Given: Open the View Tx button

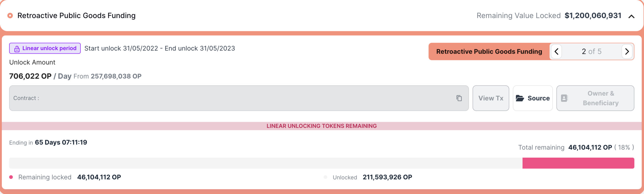Looking at the screenshot, I should coord(491,98).
